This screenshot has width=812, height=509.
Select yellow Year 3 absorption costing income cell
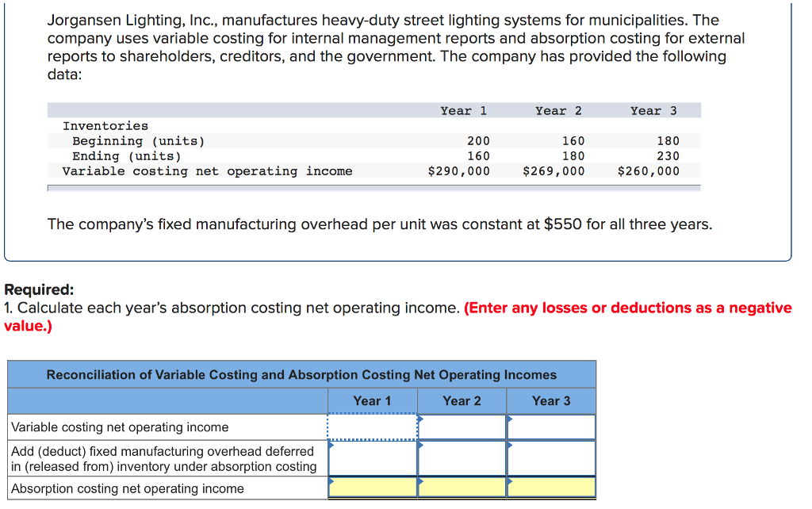(551, 488)
